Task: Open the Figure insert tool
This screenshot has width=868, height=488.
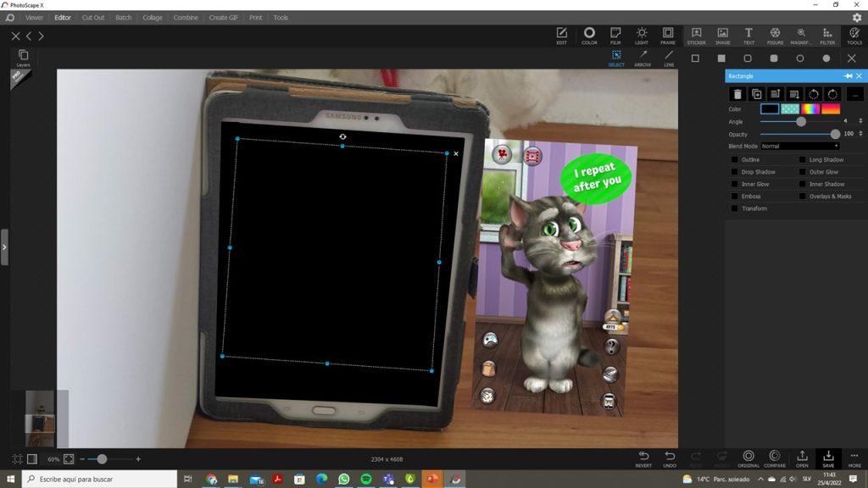Action: coord(775,36)
